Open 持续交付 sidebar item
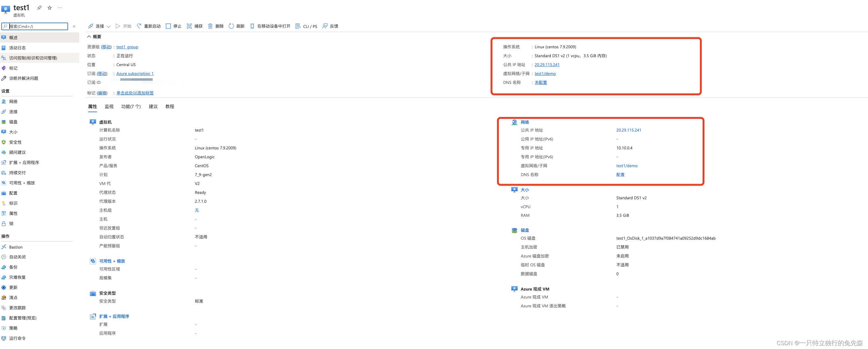This screenshot has height=349, width=868. tap(39, 173)
